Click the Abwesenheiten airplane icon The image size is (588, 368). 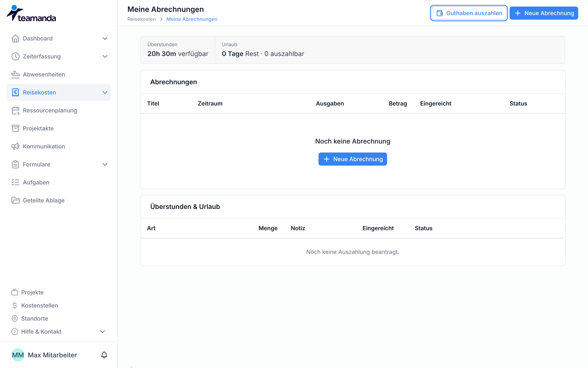pyautogui.click(x=15, y=74)
